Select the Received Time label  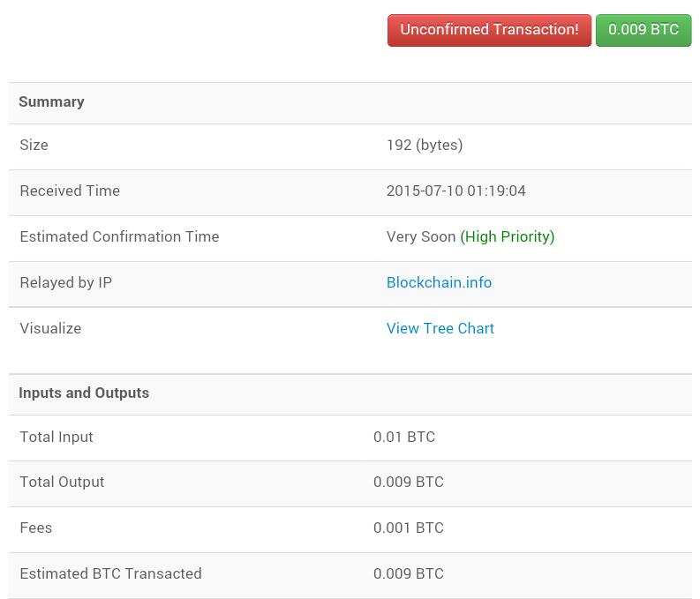coord(70,191)
